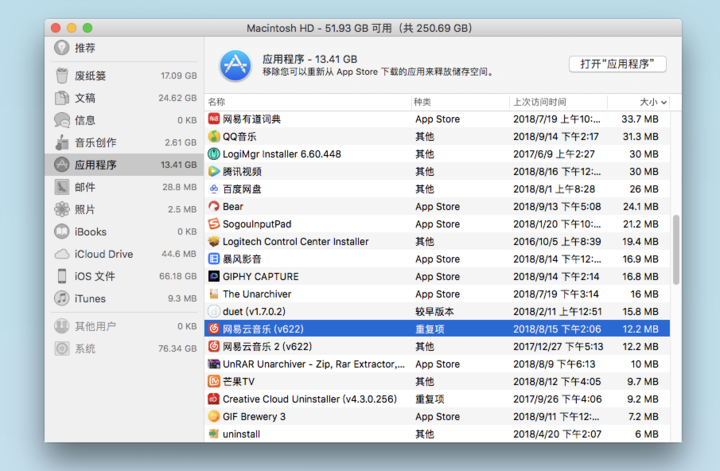Open the 推荐 recommendations tab
This screenshot has width=720, height=471.
[85, 48]
